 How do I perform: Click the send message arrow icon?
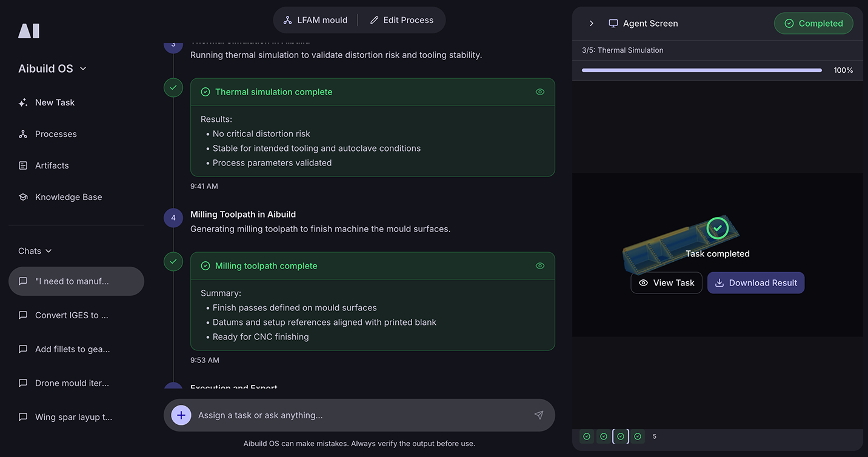pos(538,415)
